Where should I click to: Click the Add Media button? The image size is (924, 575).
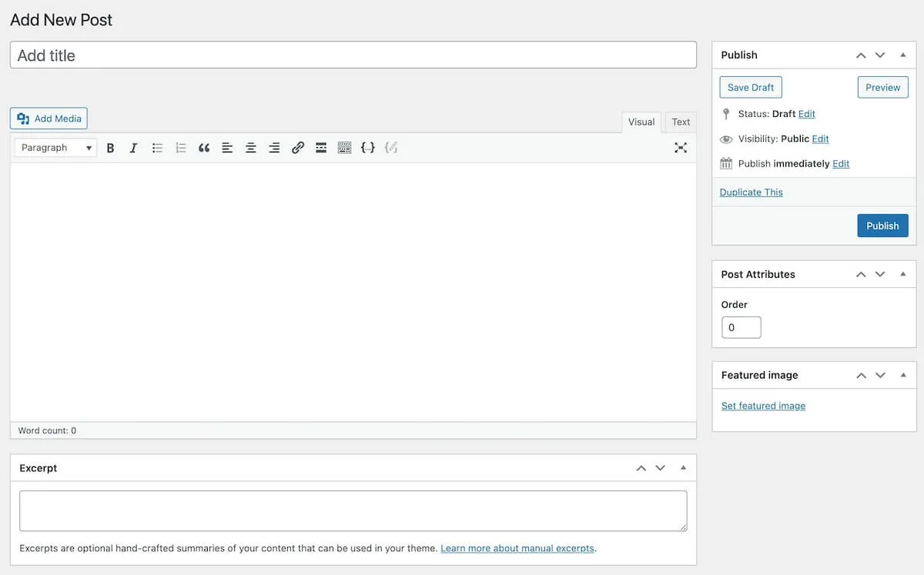coord(49,118)
